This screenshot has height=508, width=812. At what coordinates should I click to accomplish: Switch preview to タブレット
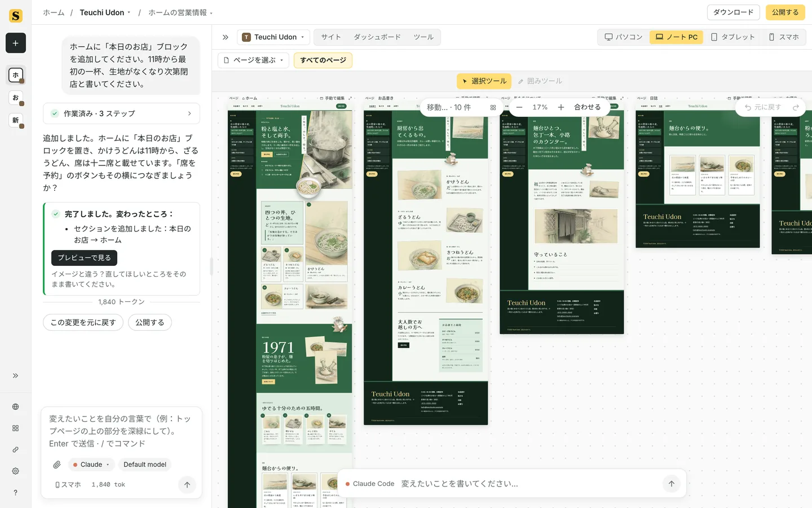[732, 37]
